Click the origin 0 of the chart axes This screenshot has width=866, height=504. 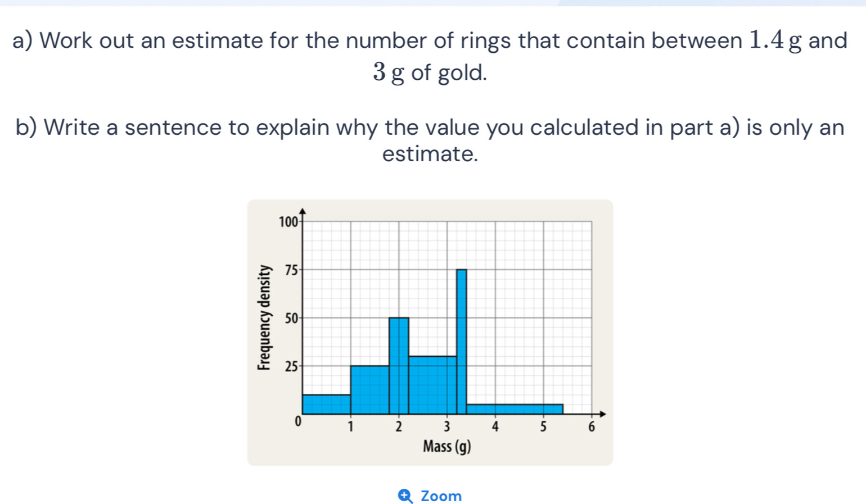click(297, 421)
